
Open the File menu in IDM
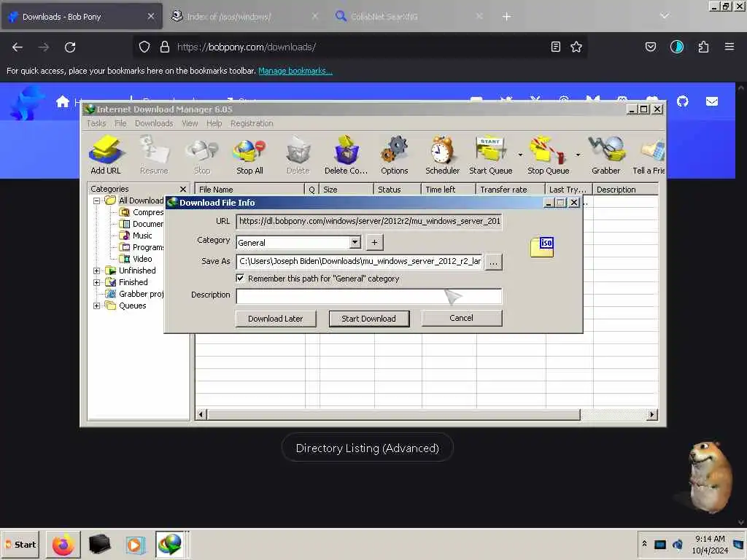click(x=120, y=123)
